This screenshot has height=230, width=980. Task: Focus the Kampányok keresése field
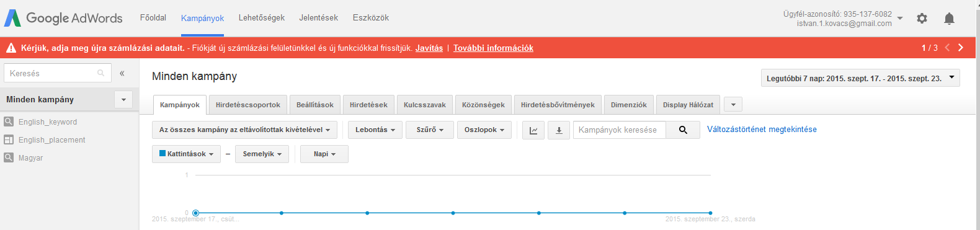coord(620,130)
